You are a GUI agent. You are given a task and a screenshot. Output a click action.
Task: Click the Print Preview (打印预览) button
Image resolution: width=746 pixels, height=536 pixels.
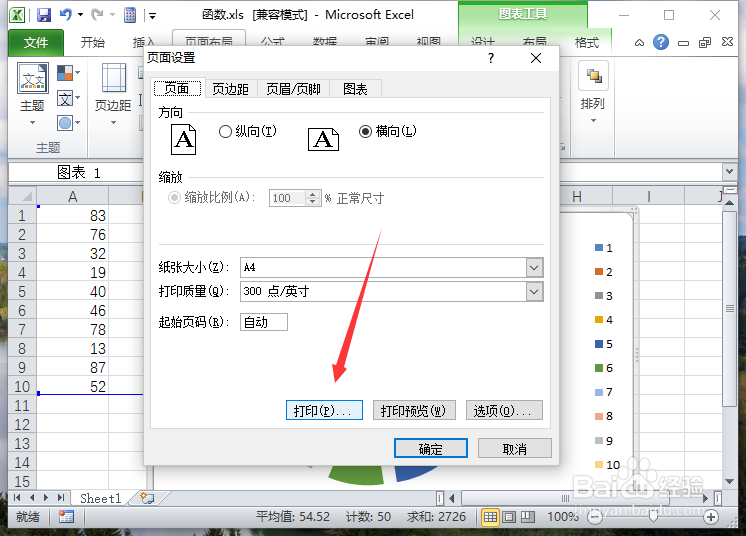414,410
